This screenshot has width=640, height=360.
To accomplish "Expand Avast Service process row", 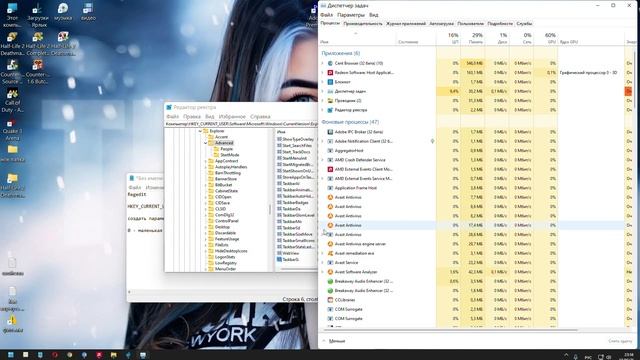I will 322,262.
